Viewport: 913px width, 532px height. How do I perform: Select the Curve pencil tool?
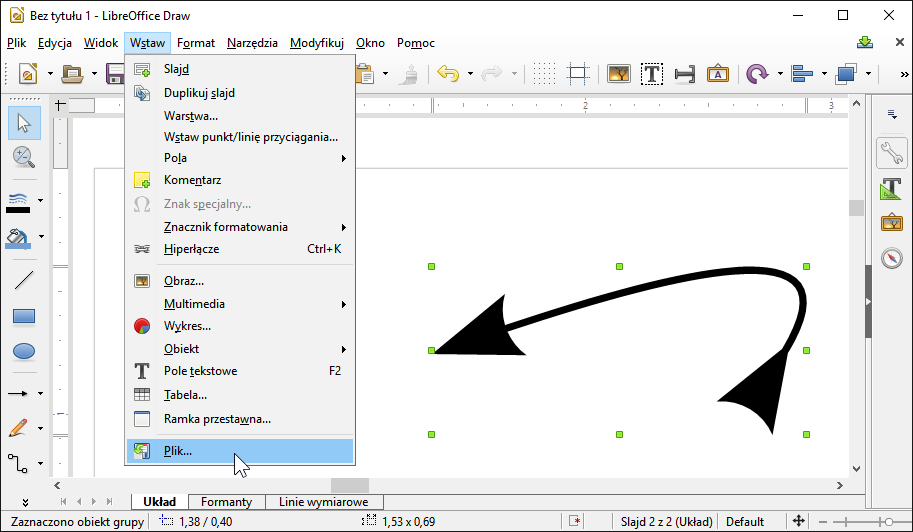pyautogui.click(x=19, y=428)
